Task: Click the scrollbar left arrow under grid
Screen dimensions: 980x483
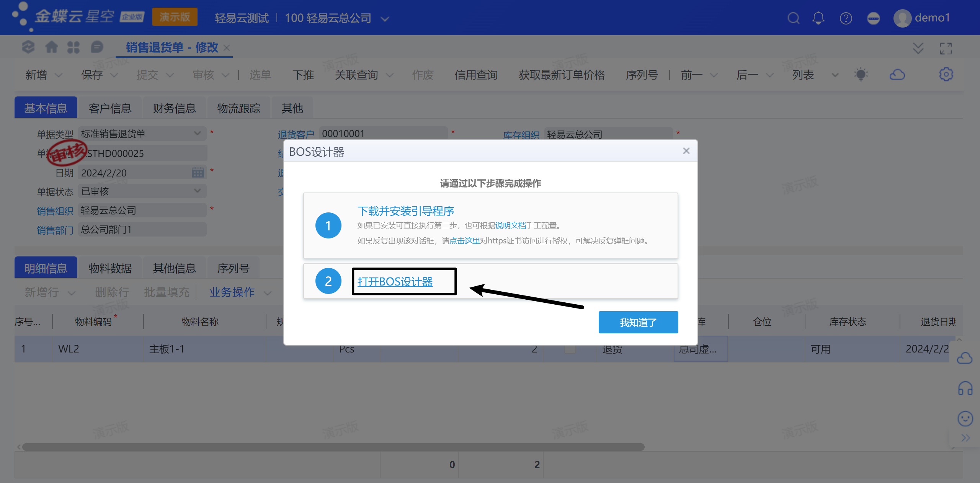Action: 18,447
